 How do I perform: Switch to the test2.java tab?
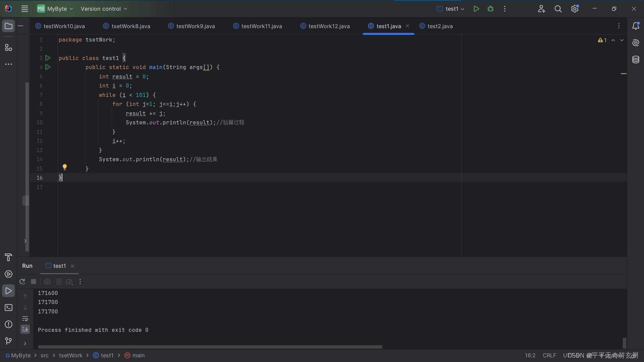(x=440, y=26)
